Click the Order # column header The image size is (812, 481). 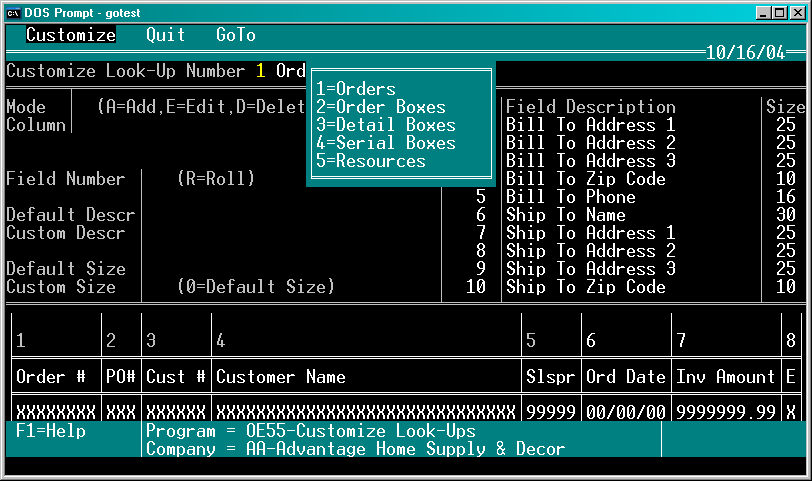pyautogui.click(x=51, y=376)
